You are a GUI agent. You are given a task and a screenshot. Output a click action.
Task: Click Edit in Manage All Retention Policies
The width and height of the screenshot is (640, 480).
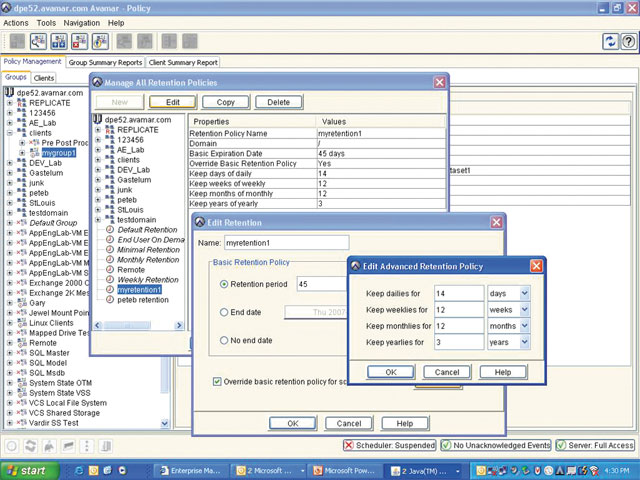(173, 102)
